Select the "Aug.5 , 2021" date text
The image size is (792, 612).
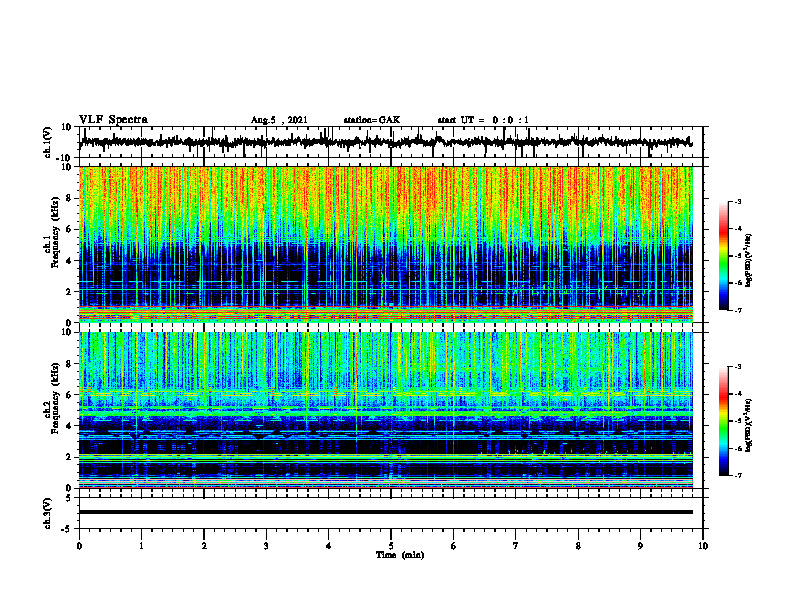click(x=279, y=120)
